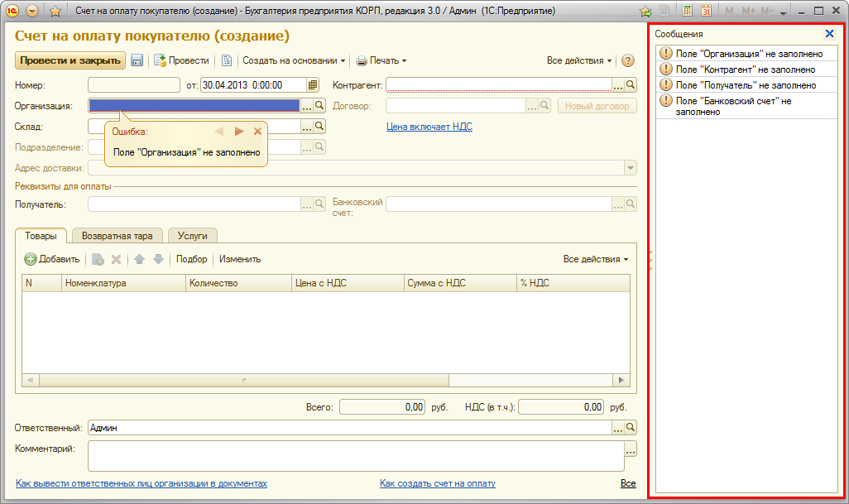Click the save document floppy disk icon
The height and width of the screenshot is (504, 849).
137,60
